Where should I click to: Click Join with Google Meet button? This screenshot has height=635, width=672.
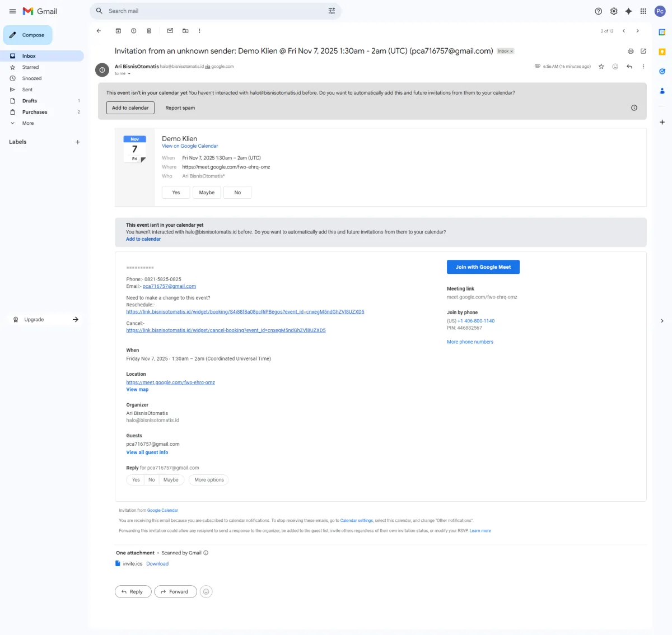[x=483, y=267]
